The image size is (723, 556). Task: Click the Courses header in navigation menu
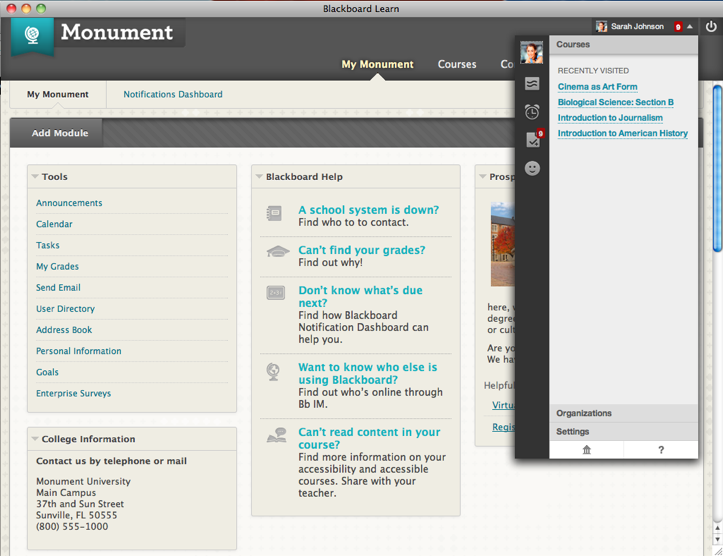[623, 45]
